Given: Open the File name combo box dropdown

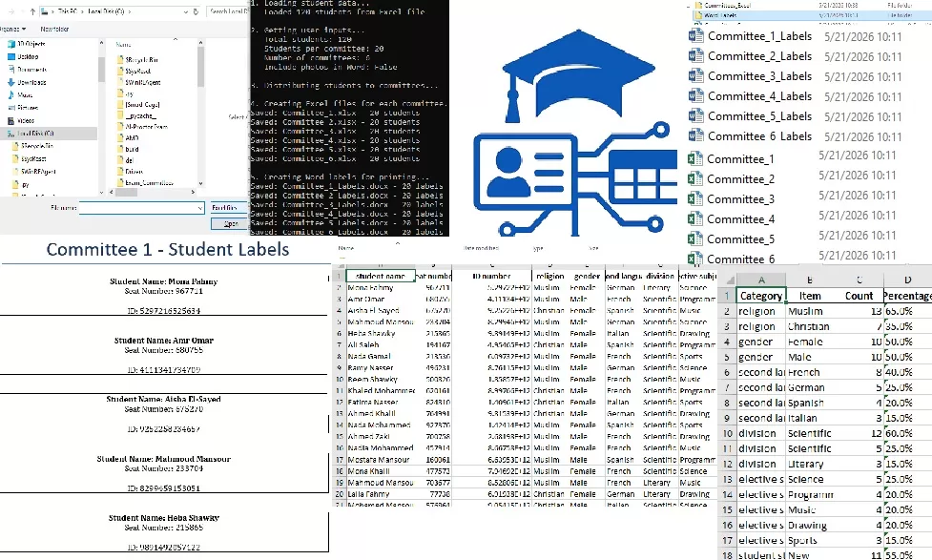Looking at the screenshot, I should point(199,208).
